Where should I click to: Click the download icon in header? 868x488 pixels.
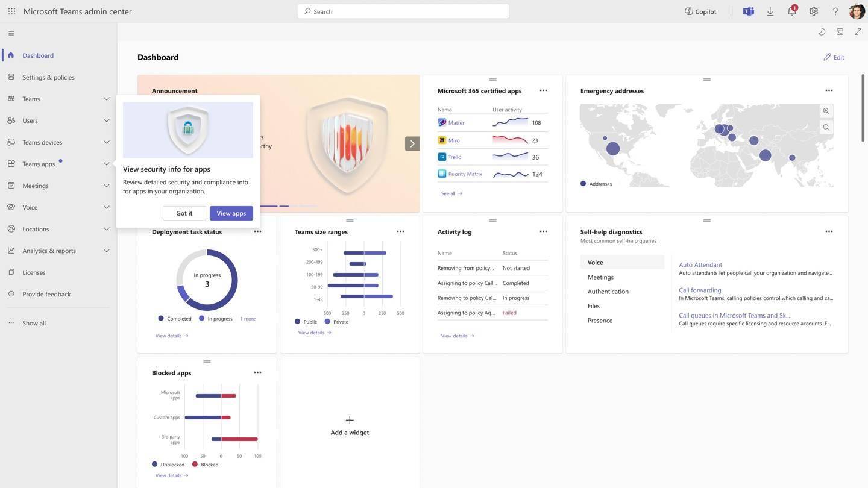coord(770,11)
